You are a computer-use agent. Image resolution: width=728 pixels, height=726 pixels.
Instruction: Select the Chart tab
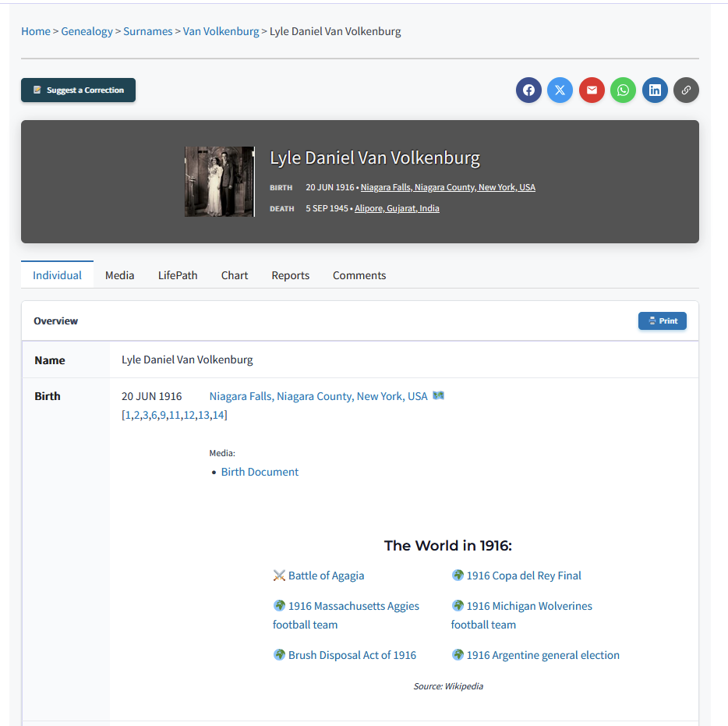point(234,275)
